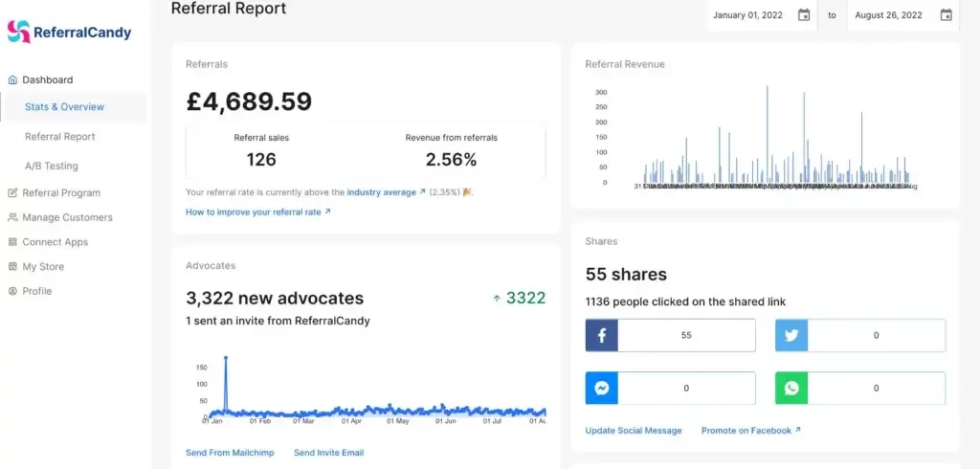The width and height of the screenshot is (980, 469).
Task: Expand Connect Apps section
Action: click(55, 242)
